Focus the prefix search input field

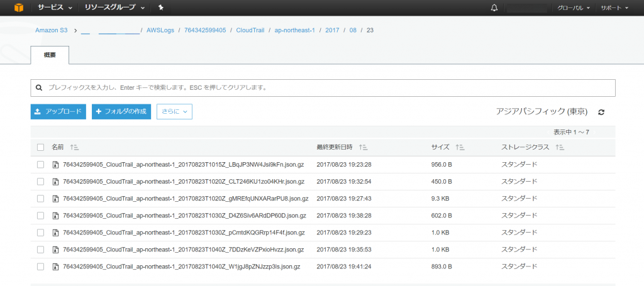pyautogui.click(x=323, y=88)
